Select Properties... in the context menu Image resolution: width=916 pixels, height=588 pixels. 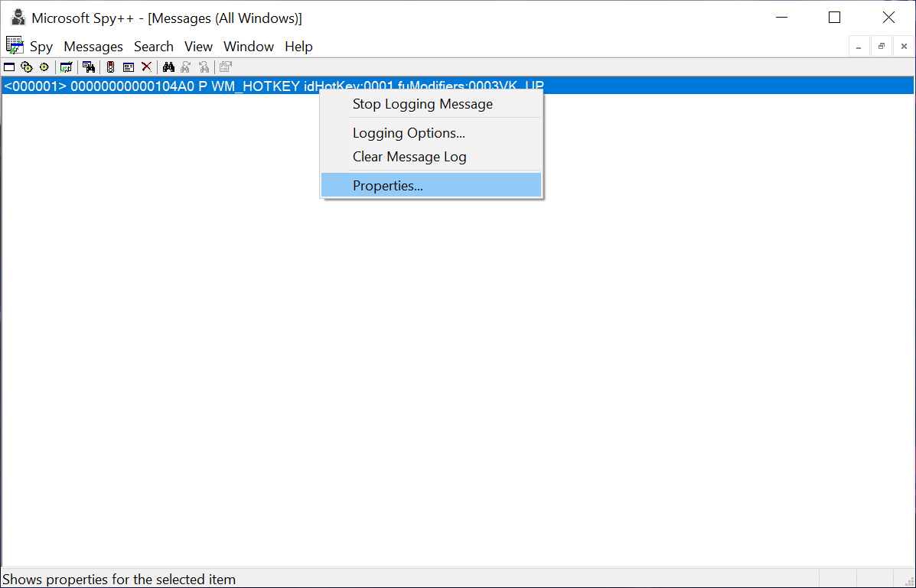431,185
